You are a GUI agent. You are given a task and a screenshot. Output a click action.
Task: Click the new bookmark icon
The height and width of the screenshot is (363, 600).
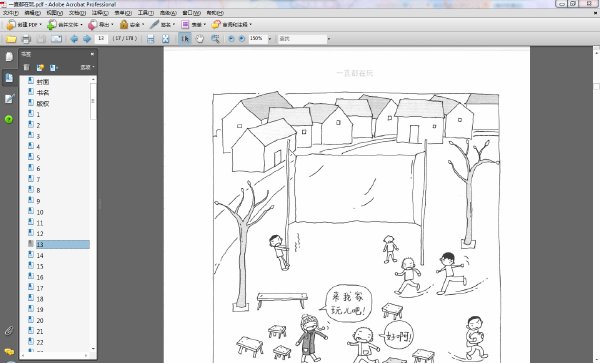(40, 68)
